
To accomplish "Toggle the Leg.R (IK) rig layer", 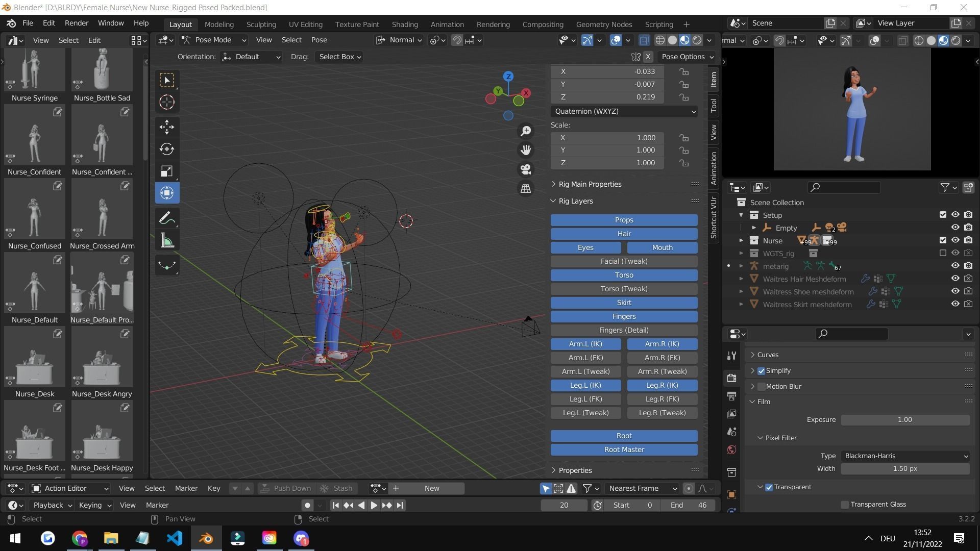I will point(662,385).
